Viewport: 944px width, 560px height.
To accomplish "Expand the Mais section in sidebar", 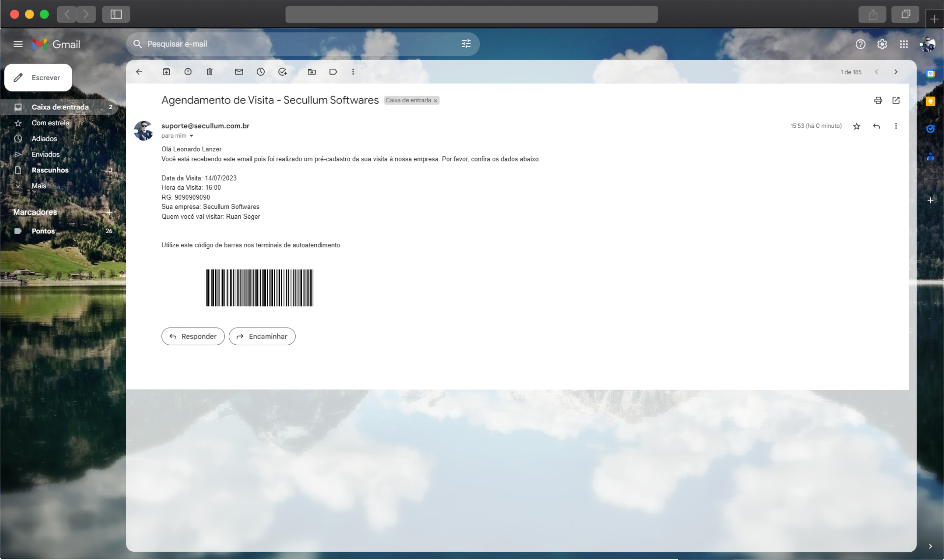I will [x=39, y=186].
